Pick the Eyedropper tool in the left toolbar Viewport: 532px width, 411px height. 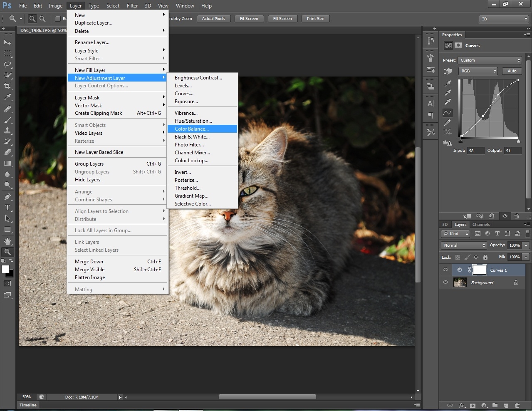7,97
